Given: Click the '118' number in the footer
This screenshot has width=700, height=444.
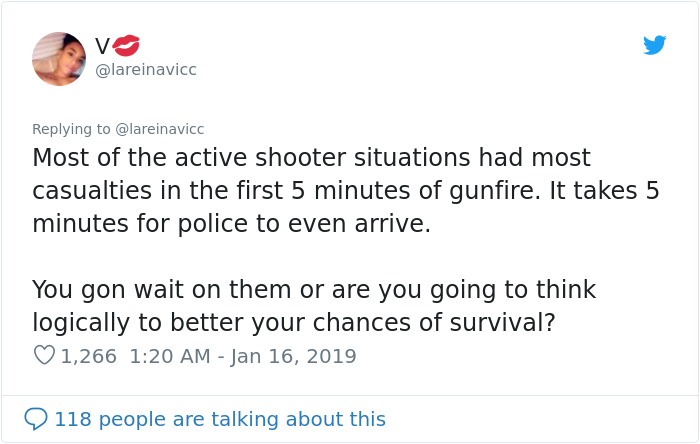Looking at the screenshot, I should pyautogui.click(x=73, y=419).
